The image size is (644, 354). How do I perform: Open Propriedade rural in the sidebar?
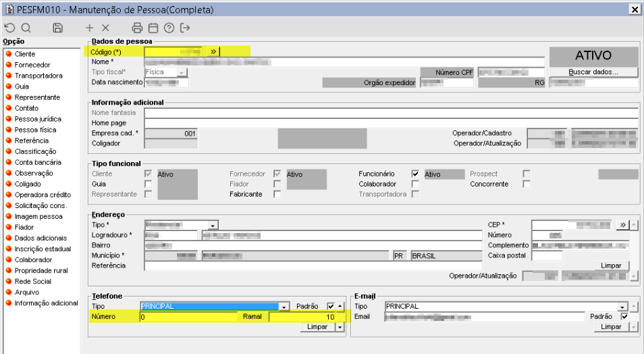click(41, 270)
